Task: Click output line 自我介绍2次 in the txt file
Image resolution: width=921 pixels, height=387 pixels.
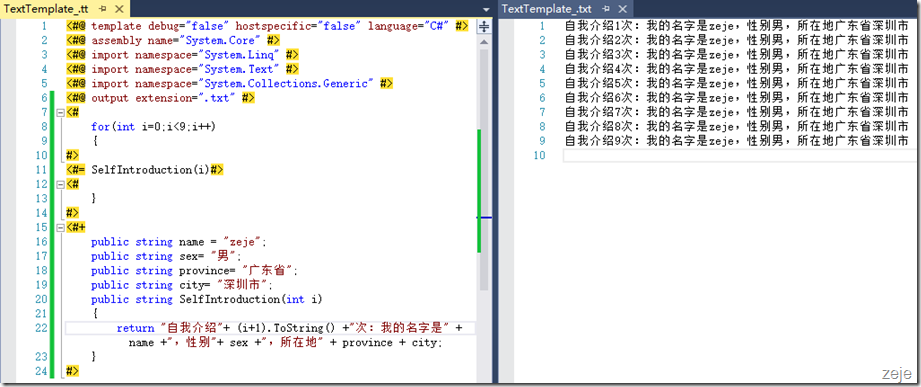Action: (737, 41)
